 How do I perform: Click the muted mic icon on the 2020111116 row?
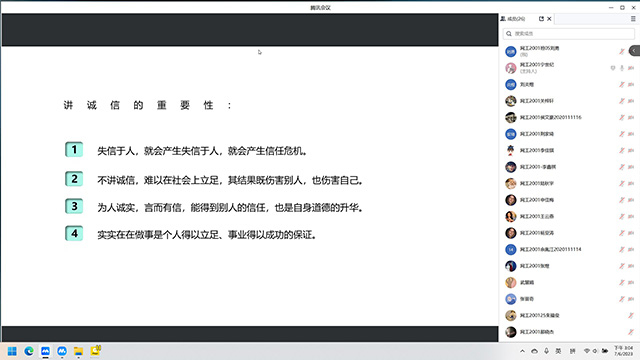point(622,118)
